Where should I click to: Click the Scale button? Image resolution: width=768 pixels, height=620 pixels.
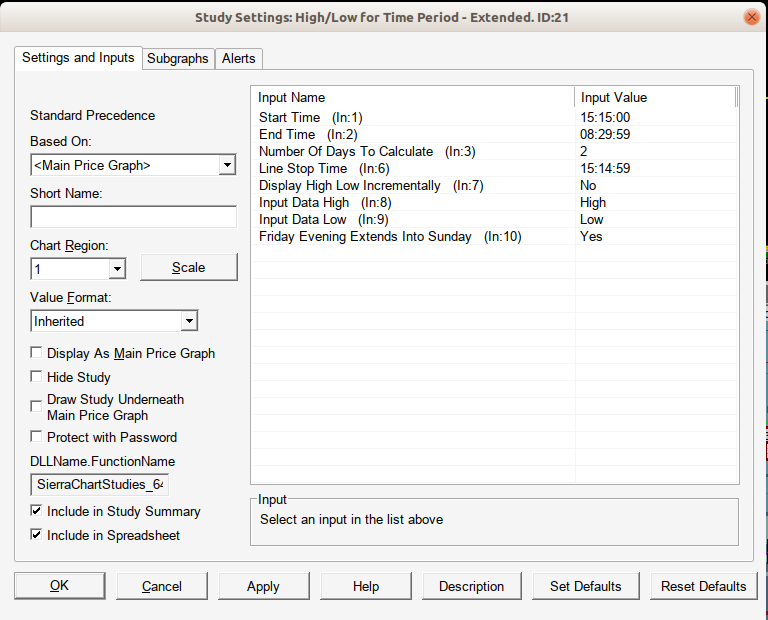189,267
